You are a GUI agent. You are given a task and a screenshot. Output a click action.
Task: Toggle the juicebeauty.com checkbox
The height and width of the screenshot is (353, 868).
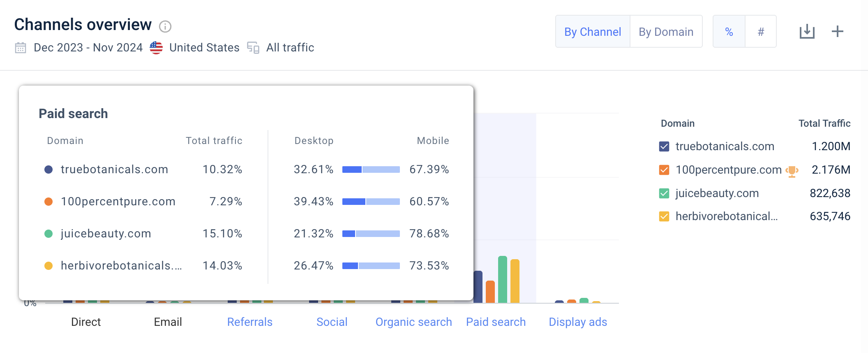click(664, 193)
